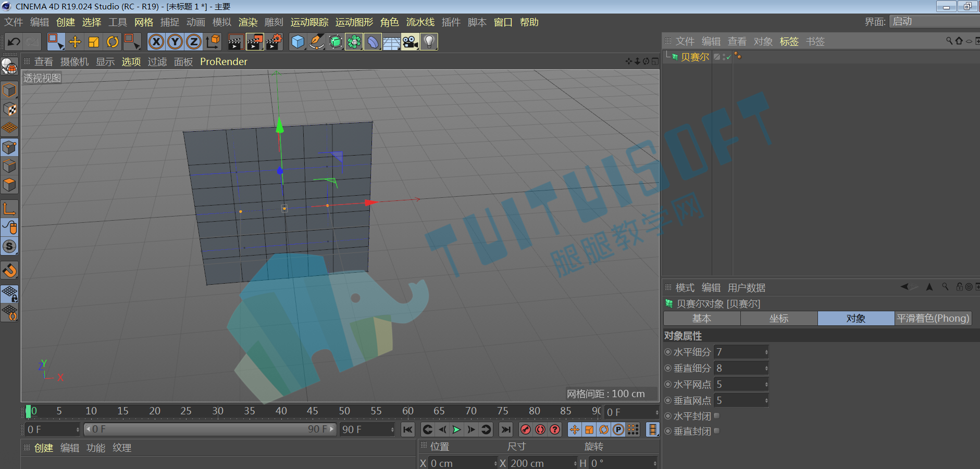
Task: Click the Snap magnet icon in left sidebar
Action: point(10,271)
